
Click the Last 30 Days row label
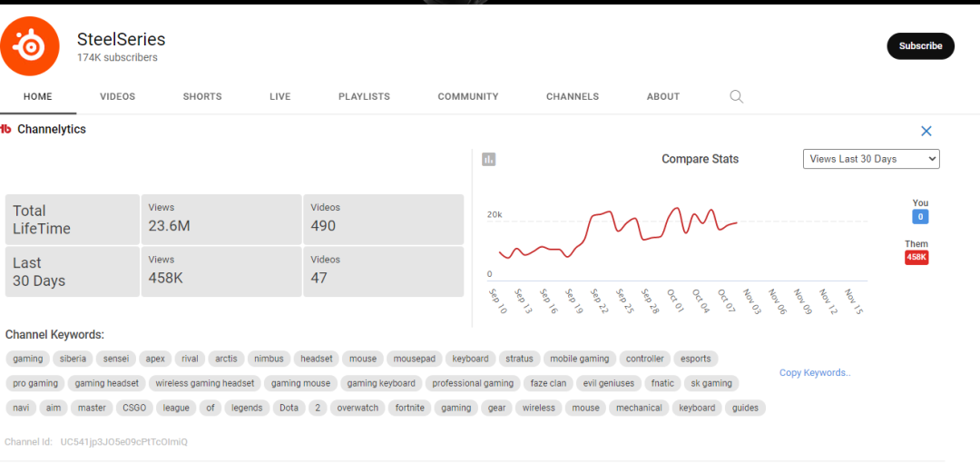coord(73,271)
